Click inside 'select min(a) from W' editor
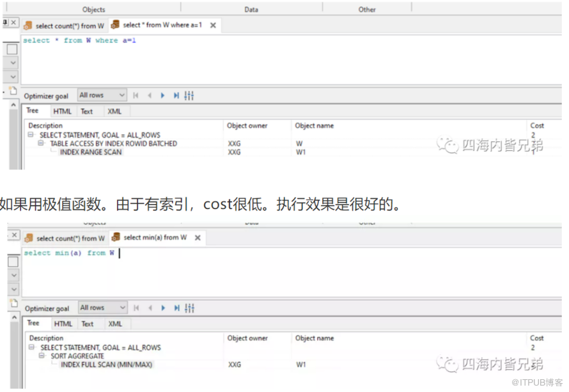The width and height of the screenshot is (569, 392). 292,272
